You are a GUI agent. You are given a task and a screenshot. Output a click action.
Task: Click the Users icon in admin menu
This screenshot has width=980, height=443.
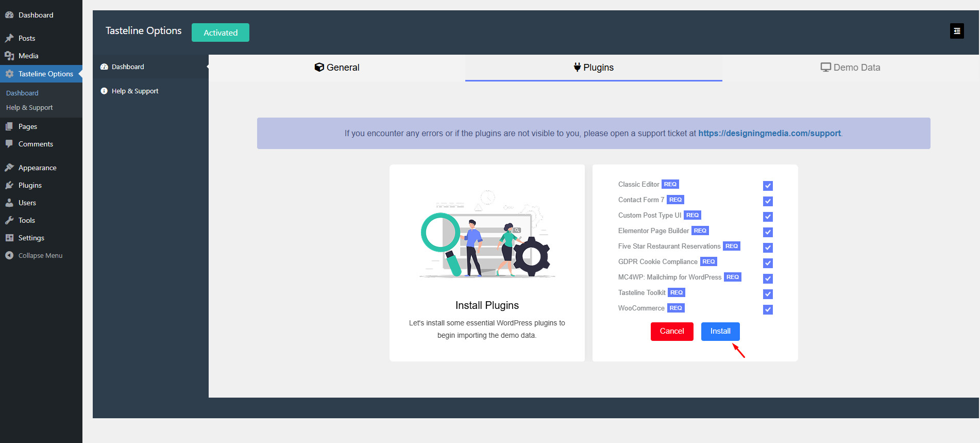click(x=9, y=203)
